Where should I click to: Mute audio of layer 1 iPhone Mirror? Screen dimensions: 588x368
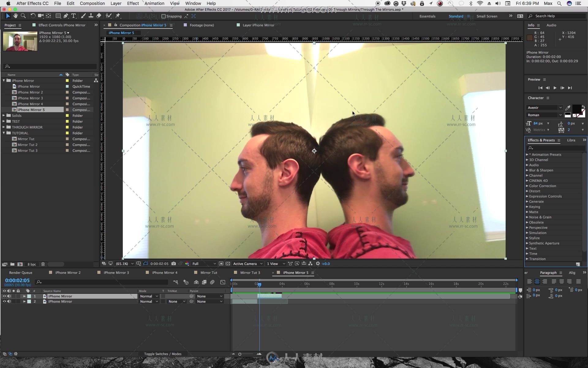pyautogui.click(x=9, y=296)
